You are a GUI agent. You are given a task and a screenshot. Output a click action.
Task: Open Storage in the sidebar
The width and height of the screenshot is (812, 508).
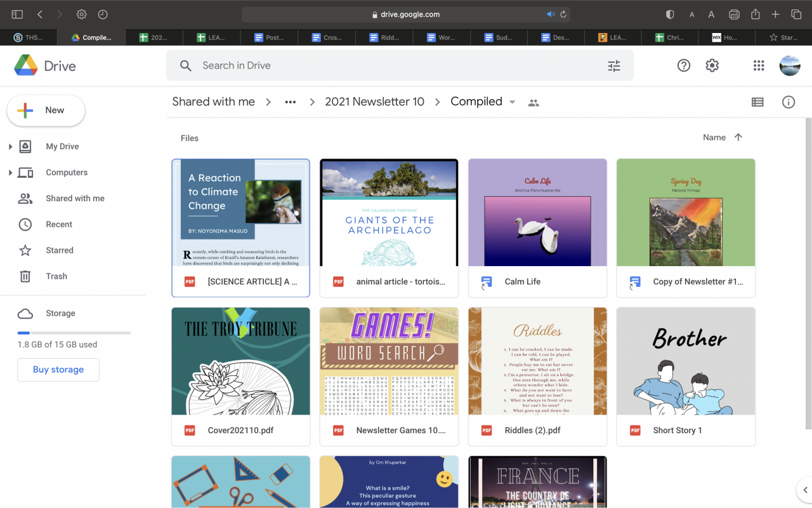coord(60,314)
